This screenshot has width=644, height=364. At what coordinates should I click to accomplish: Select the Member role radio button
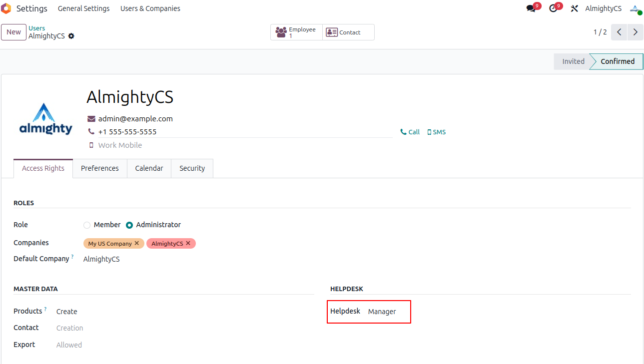tap(87, 225)
